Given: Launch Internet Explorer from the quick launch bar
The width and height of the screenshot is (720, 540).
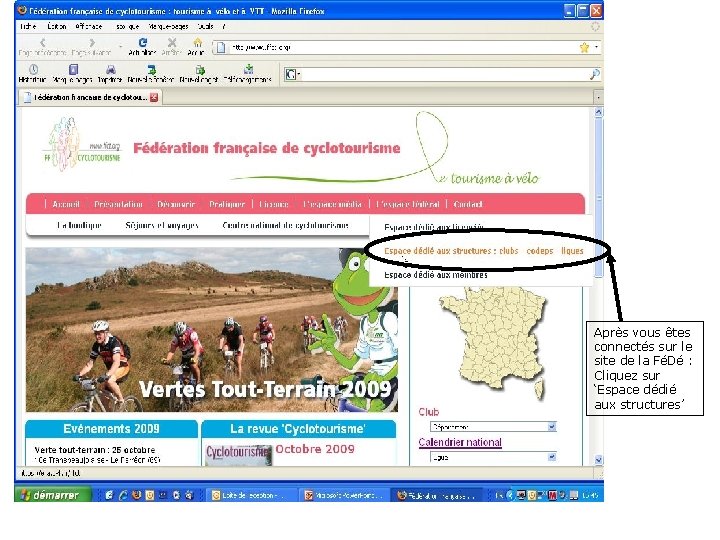Looking at the screenshot, I should [x=123, y=495].
